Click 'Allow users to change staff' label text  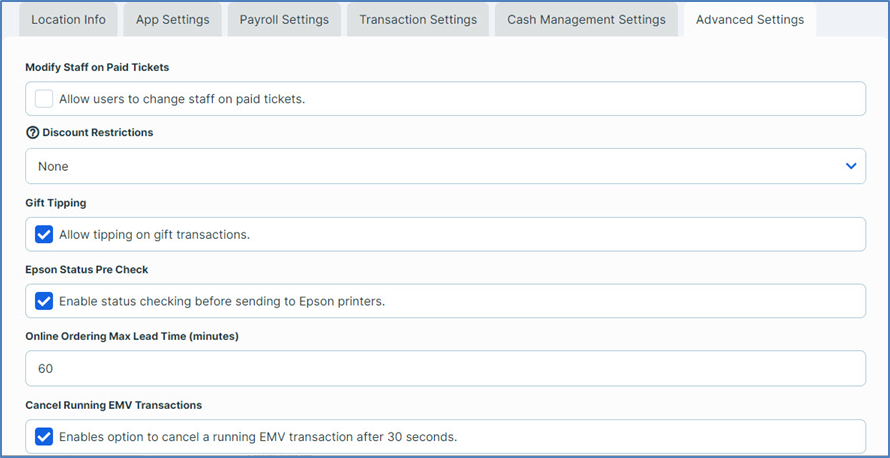pyautogui.click(x=181, y=98)
